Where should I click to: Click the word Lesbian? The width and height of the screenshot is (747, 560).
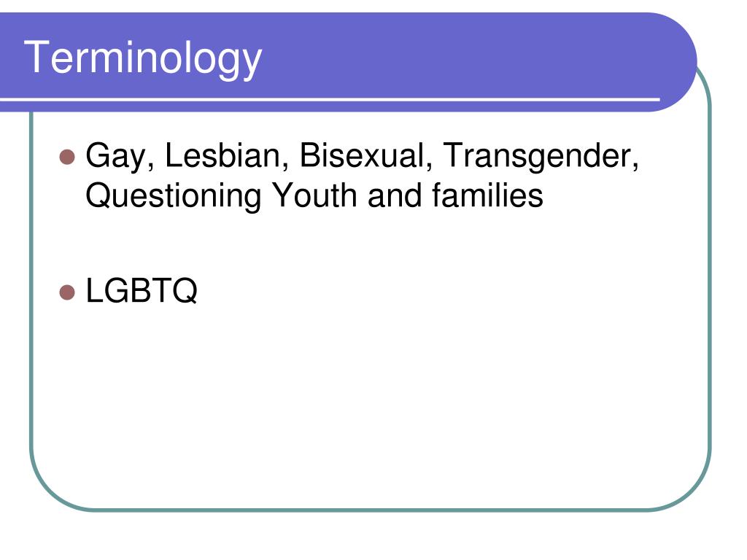pyautogui.click(x=222, y=155)
